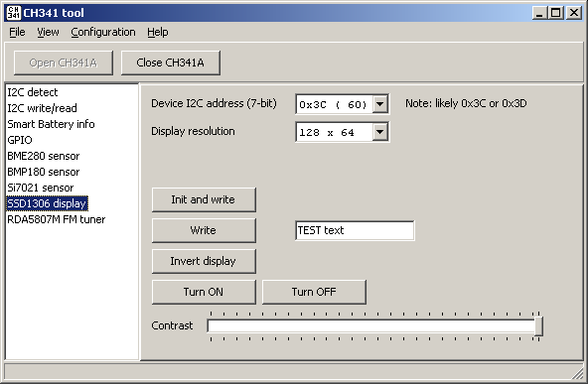The image size is (588, 384).
Task: Select BME280 sensor entry
Action: (x=44, y=156)
